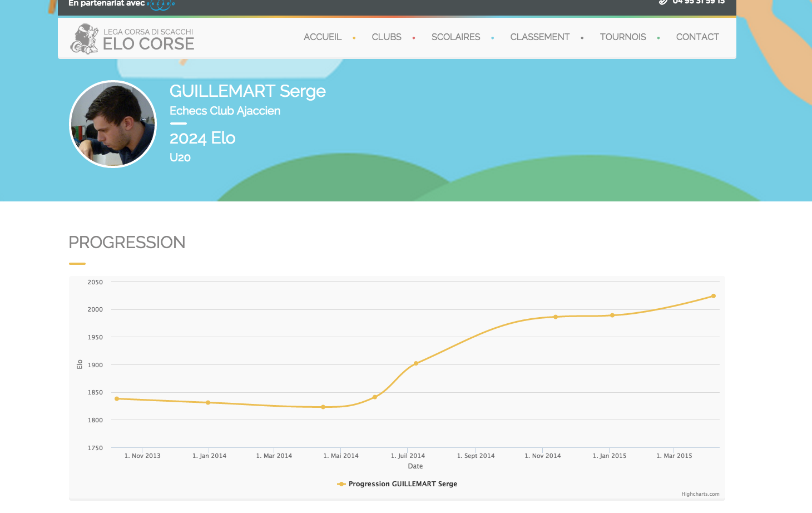Follow the Highcharts.com credit link

tap(700, 494)
